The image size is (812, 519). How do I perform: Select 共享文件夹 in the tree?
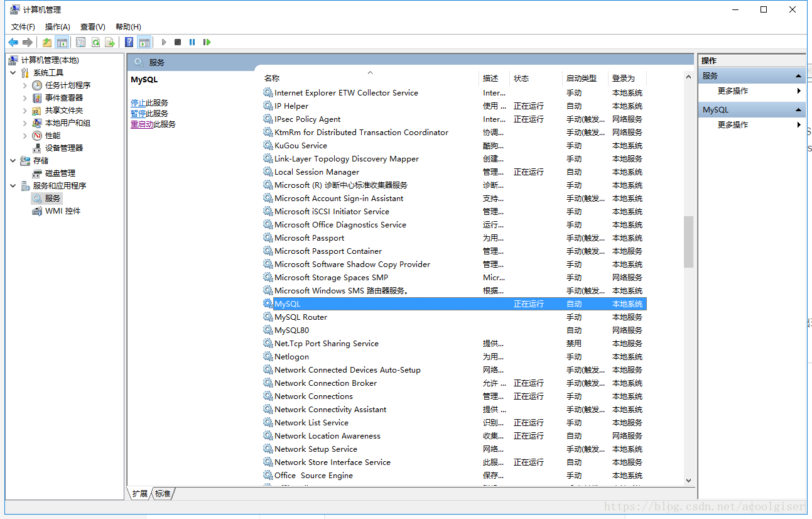(x=64, y=110)
